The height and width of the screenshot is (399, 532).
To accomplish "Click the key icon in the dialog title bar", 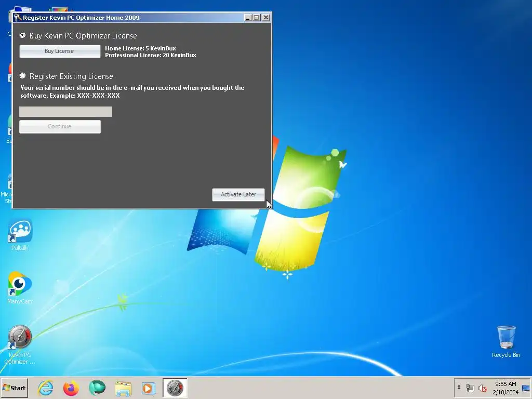I will 18,18.
